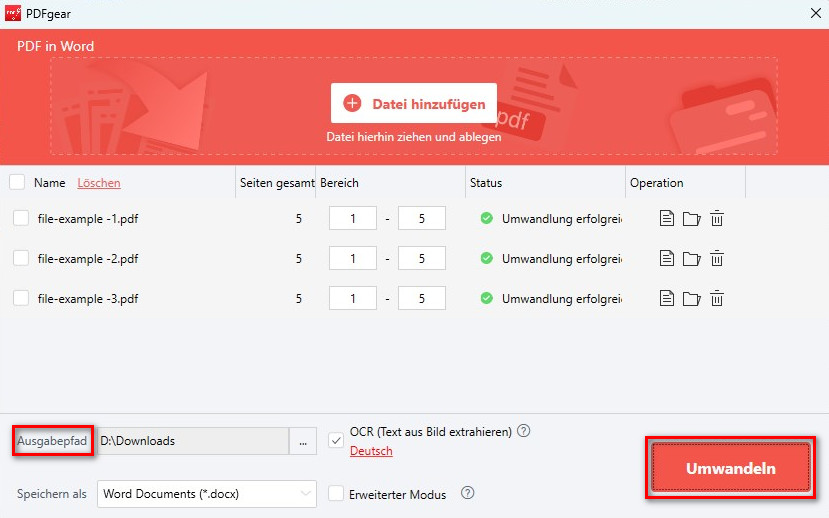Delete file-example -1.pdf from the list
The height and width of the screenshot is (518, 829).
(x=716, y=219)
